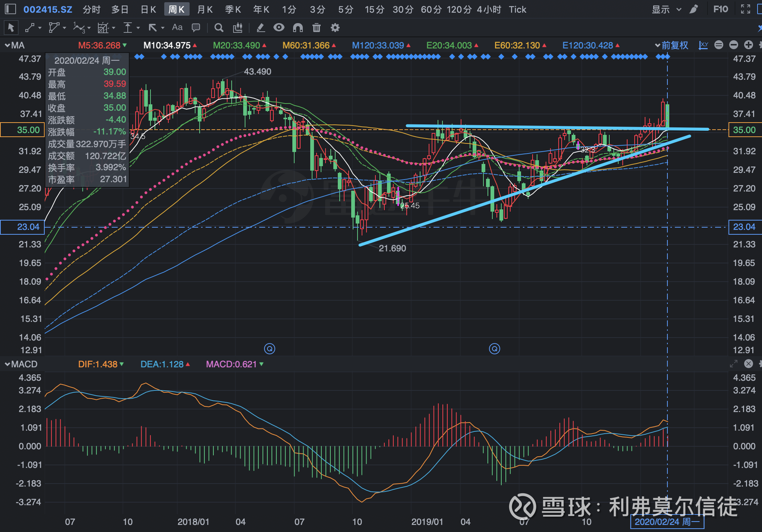This screenshot has width=762, height=532.
Task: Add a comment bubble annotation
Action: tap(196, 28)
